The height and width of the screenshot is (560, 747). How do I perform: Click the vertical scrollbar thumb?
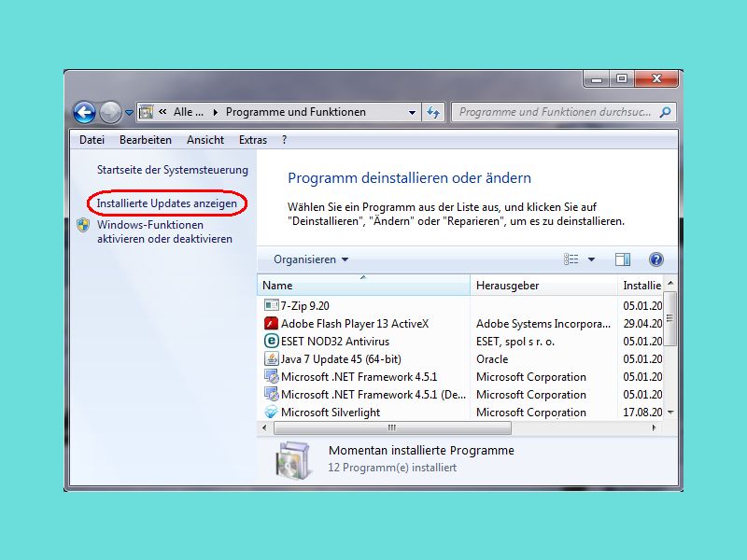click(670, 318)
